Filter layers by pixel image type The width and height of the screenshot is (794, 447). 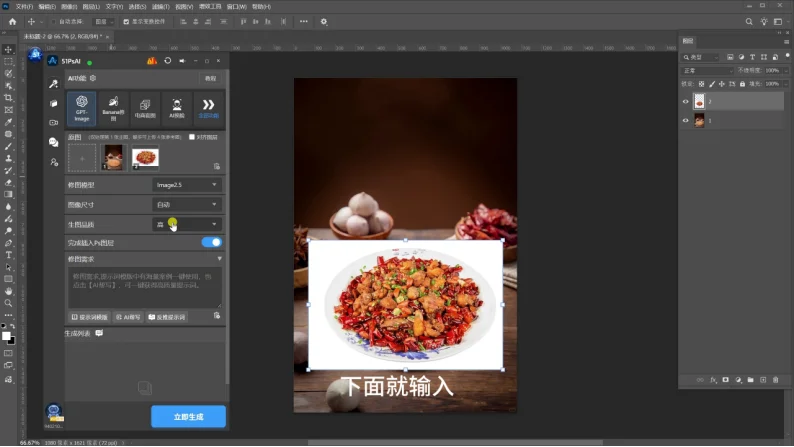(730, 57)
